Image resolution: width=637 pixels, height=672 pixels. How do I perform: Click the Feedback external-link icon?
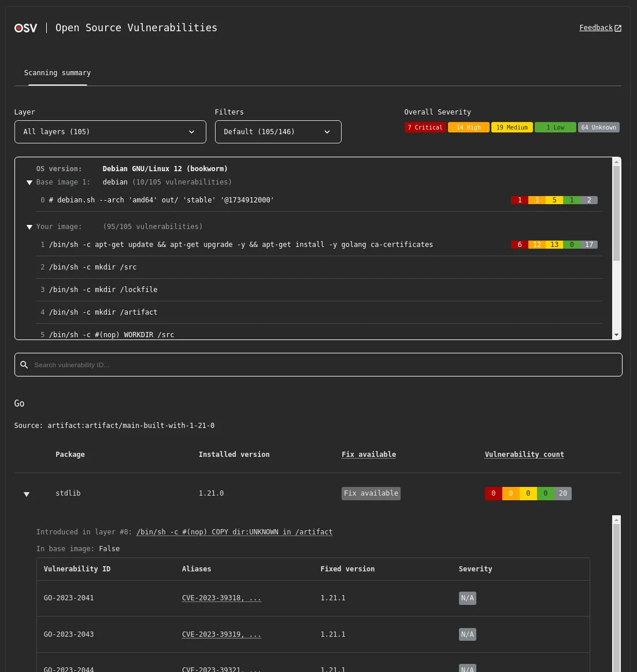coord(618,28)
